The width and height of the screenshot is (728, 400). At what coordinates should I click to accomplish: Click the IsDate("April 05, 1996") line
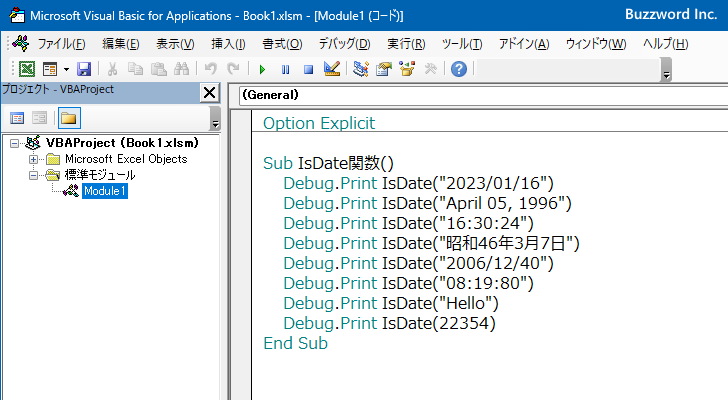pyautogui.click(x=427, y=203)
